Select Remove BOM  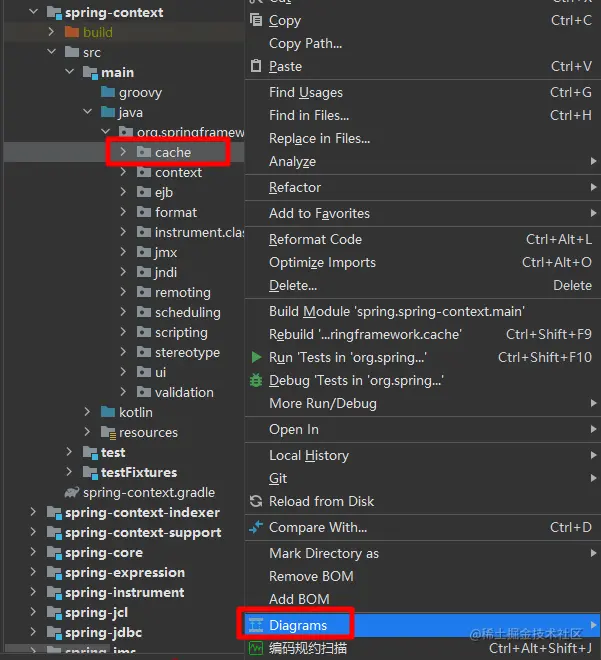pos(423,576)
